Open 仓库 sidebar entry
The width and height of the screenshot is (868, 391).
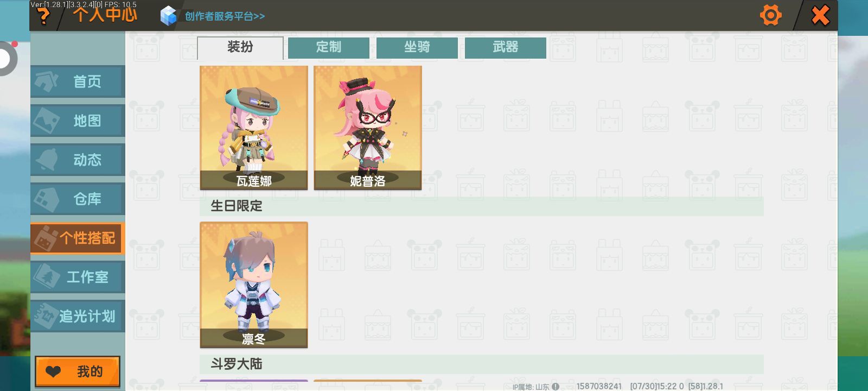point(78,199)
